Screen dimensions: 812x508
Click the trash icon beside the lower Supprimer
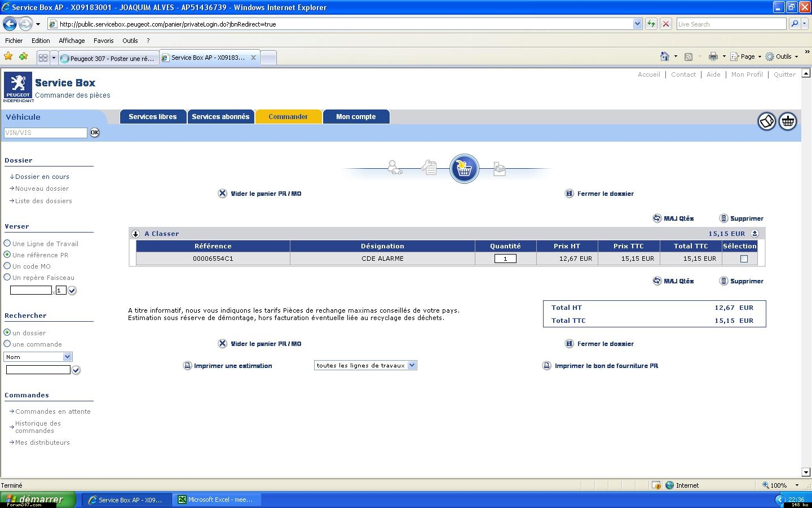click(723, 281)
